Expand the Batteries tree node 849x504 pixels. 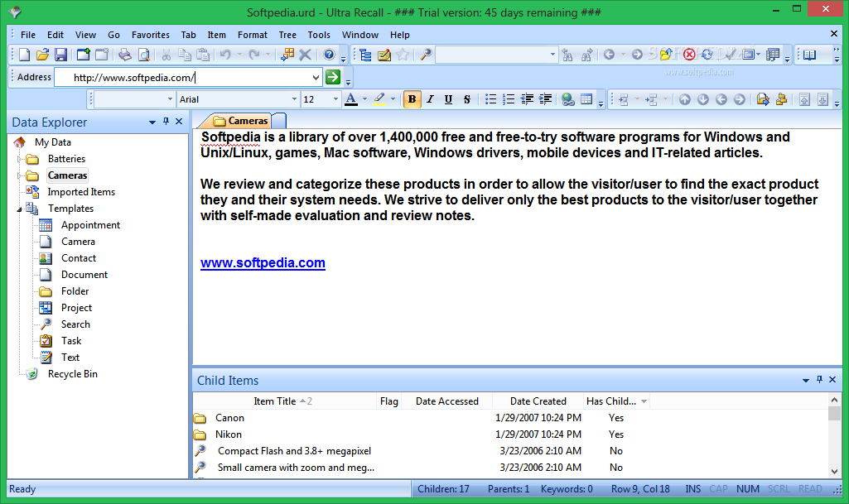tap(20, 159)
